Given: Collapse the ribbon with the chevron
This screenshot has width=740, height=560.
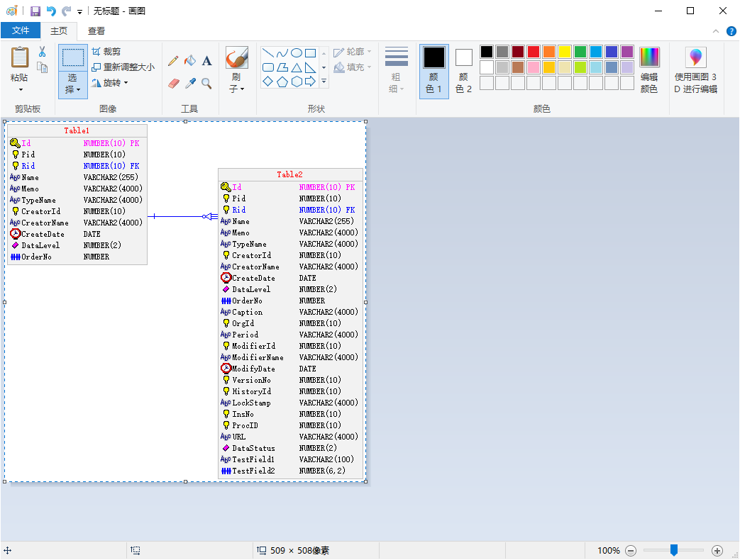Looking at the screenshot, I should tap(715, 32).
